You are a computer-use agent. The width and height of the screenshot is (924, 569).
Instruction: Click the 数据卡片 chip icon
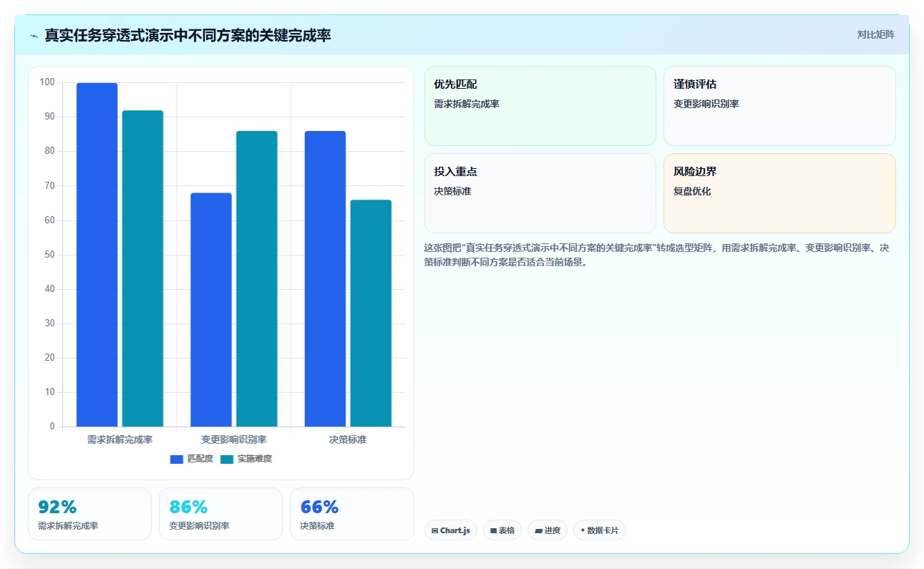point(583,530)
